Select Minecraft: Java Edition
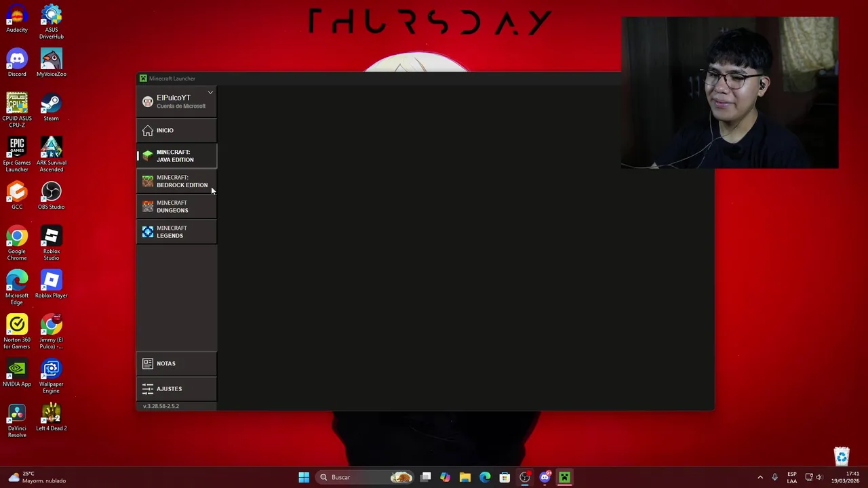868x488 pixels. [x=177, y=156]
